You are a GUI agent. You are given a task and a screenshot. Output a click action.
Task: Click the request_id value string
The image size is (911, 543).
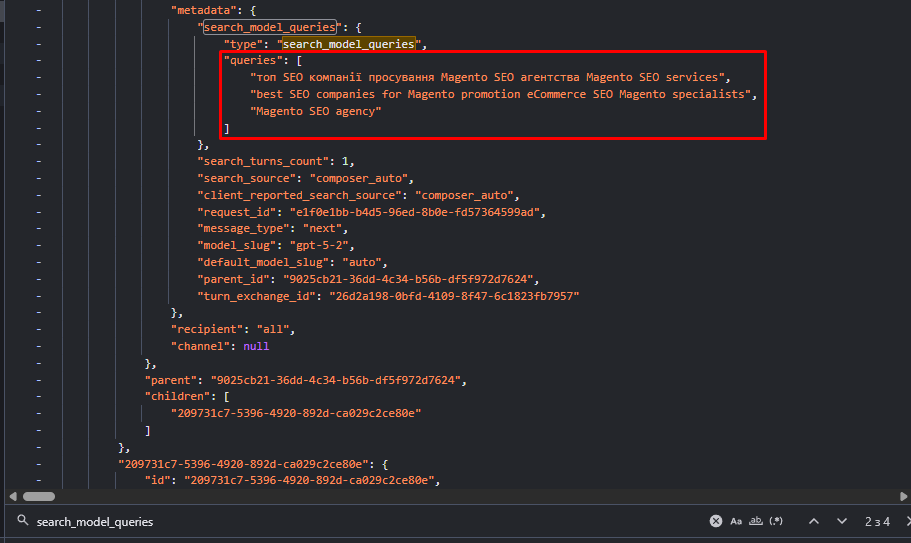(415, 213)
